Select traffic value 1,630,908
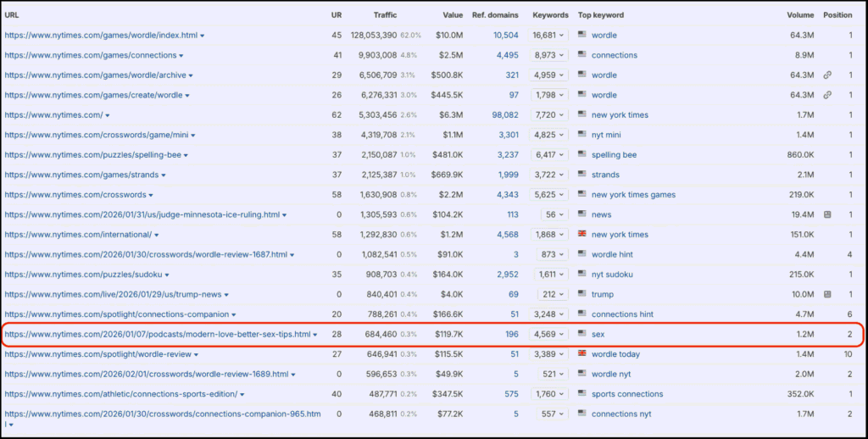This screenshot has height=439, width=868. click(x=378, y=195)
